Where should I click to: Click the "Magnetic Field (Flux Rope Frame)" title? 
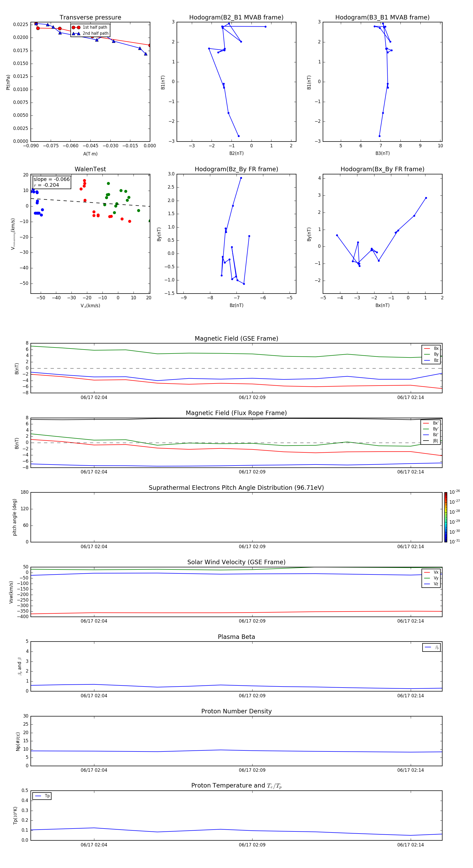pyautogui.click(x=236, y=413)
